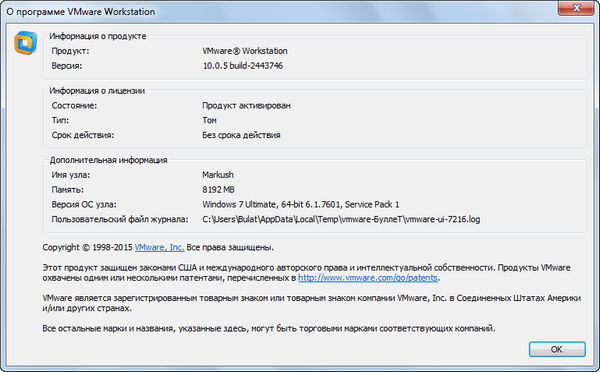This screenshot has width=600, height=372.
Task: Click the Все права защищены text
Action: point(230,247)
